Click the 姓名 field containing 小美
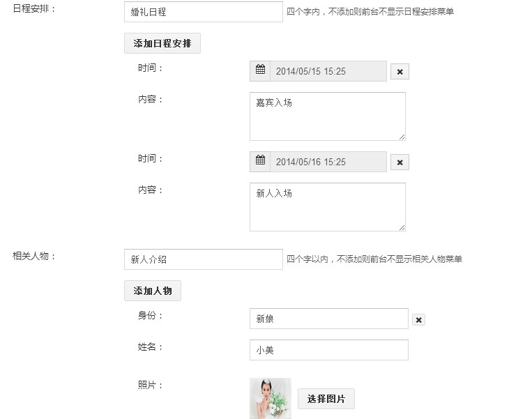Image resolution: width=532 pixels, height=419 pixels. 328,350
